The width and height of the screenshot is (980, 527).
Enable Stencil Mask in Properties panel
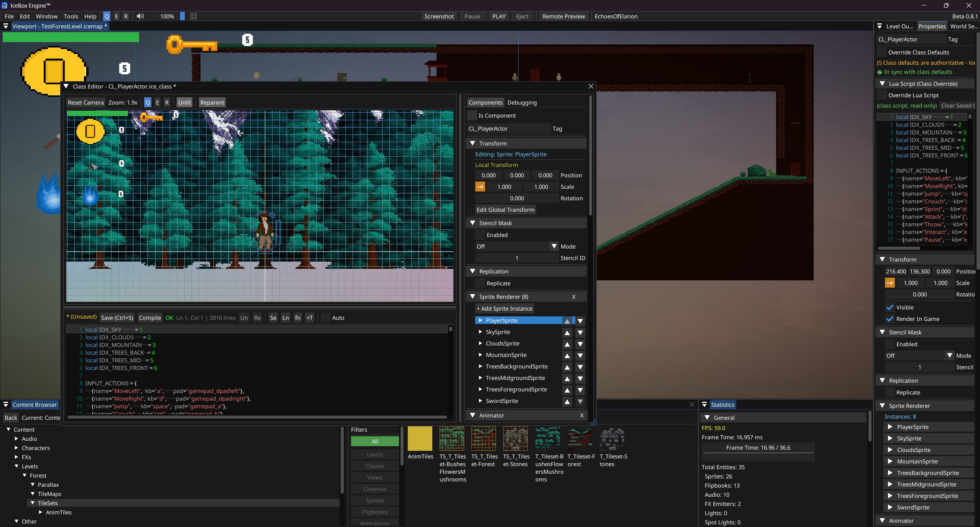[890, 344]
